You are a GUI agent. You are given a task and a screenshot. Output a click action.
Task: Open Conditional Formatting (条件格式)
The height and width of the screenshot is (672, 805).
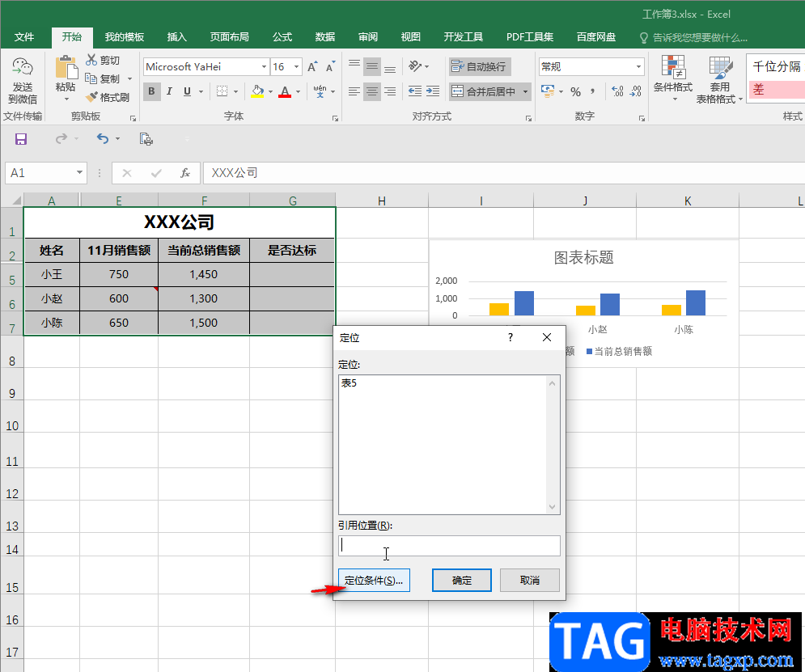click(673, 77)
